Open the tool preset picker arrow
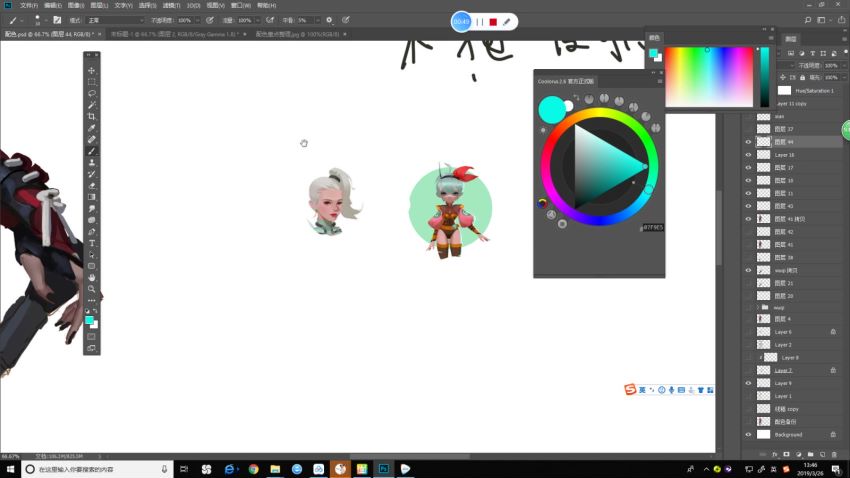The height and width of the screenshot is (478, 850). click(22, 20)
